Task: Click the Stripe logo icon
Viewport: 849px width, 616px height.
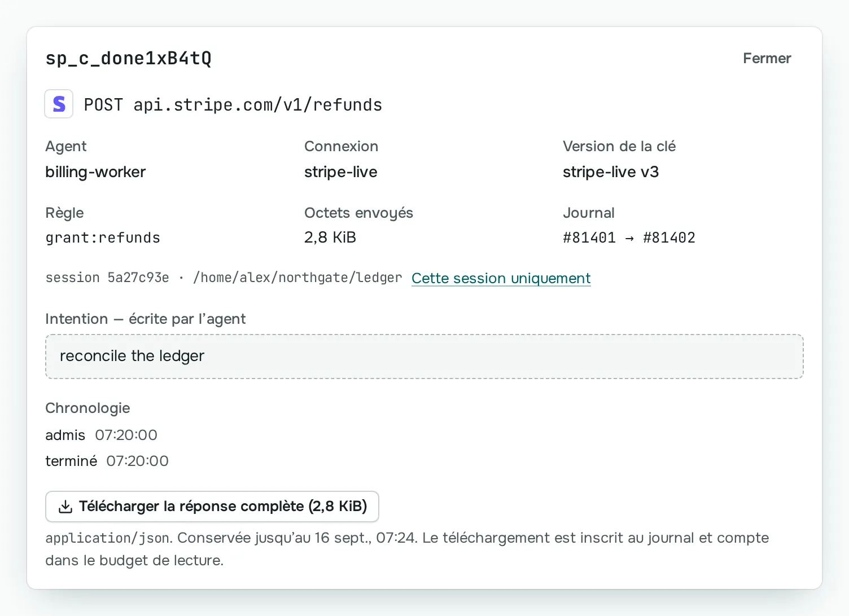Action: coord(59,104)
